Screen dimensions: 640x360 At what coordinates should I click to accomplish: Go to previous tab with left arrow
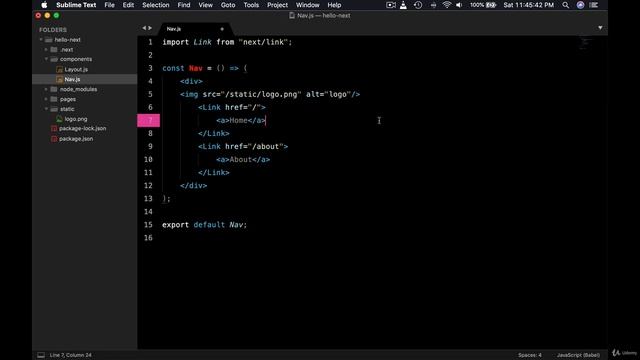[x=144, y=28]
